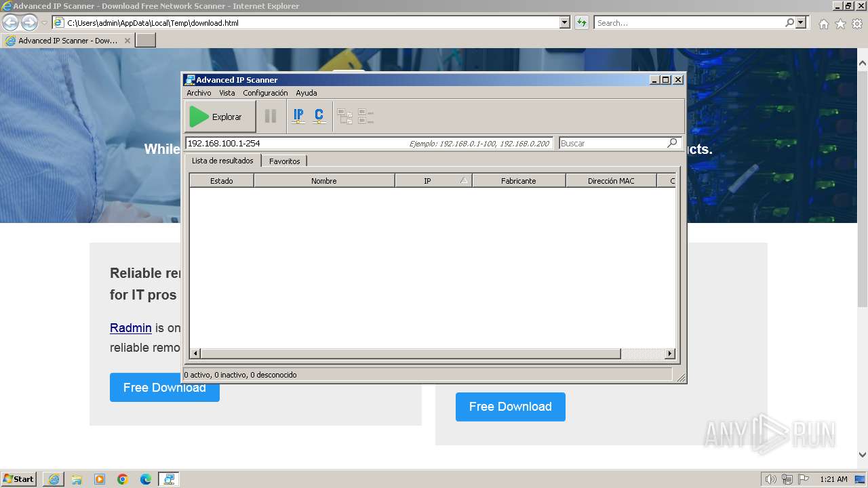Click the magnifier icon in Buscar field
This screenshot has width=868, height=488.
[x=672, y=143]
